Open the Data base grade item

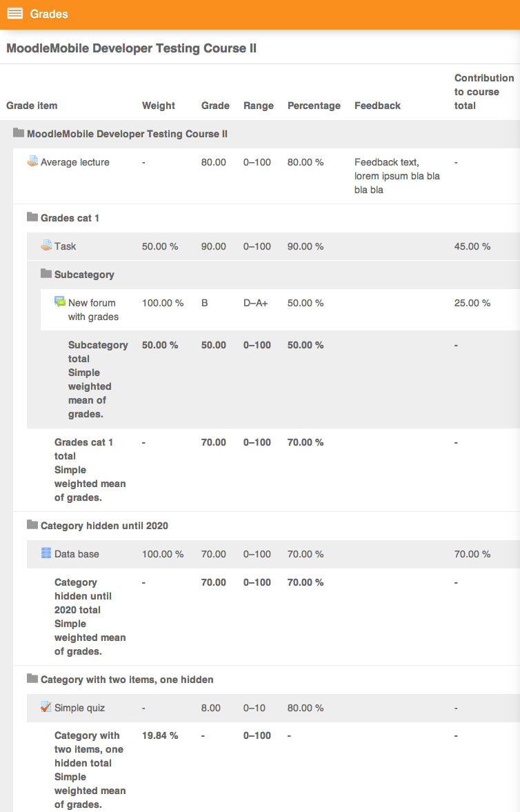coord(77,554)
